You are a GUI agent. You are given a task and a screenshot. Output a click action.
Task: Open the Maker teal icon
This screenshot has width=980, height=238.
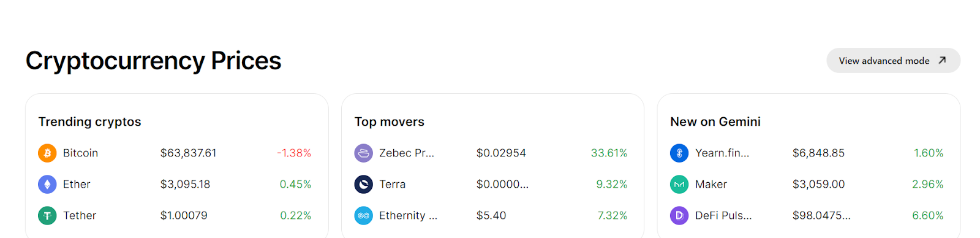click(x=679, y=184)
